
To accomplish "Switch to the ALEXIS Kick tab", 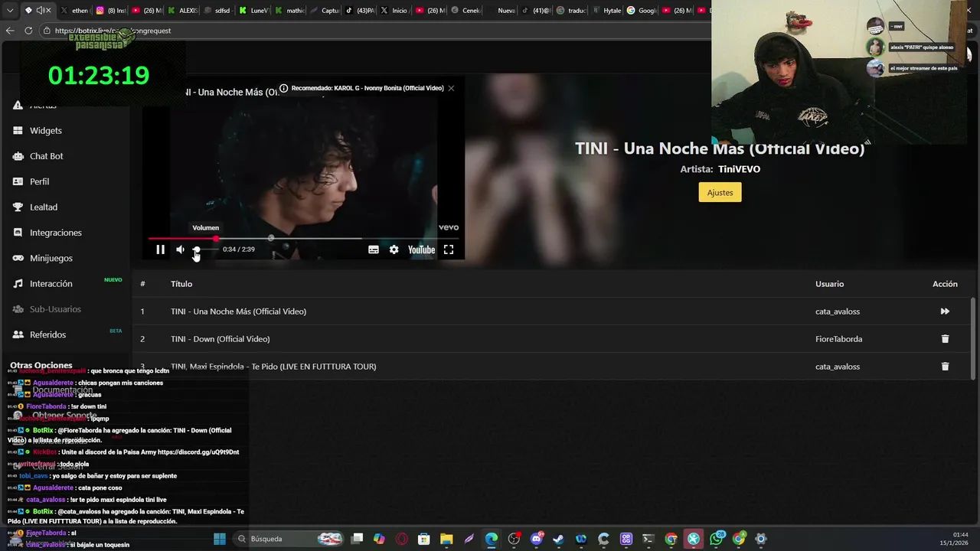I will pyautogui.click(x=182, y=11).
